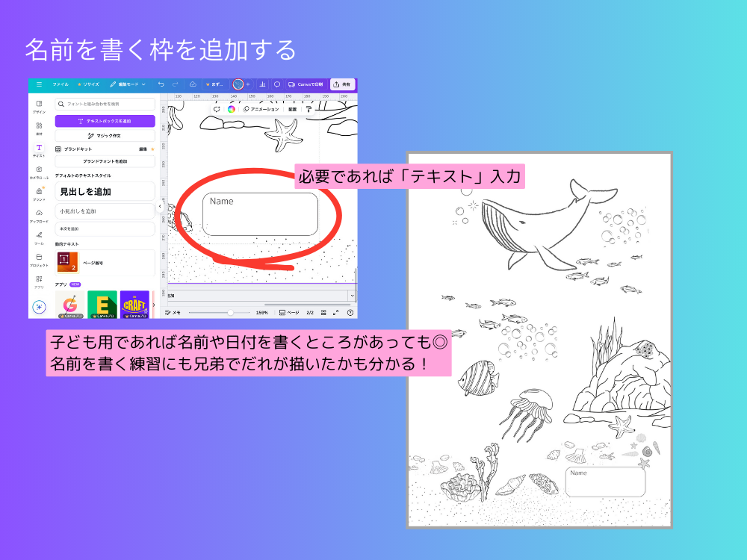Click the font search input field

pos(105,104)
